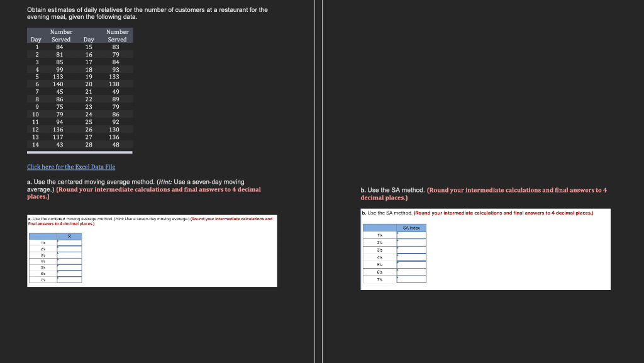Click the Number Served value for day 7 (45)
The height and width of the screenshot is (363, 644).
[x=60, y=92]
